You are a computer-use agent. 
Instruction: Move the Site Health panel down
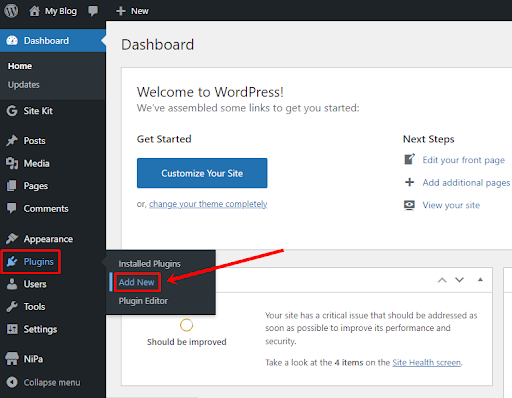click(x=460, y=280)
